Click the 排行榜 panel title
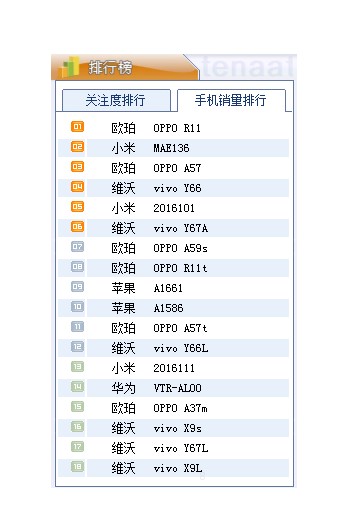Viewport: 362px width, 528px height. (x=110, y=67)
